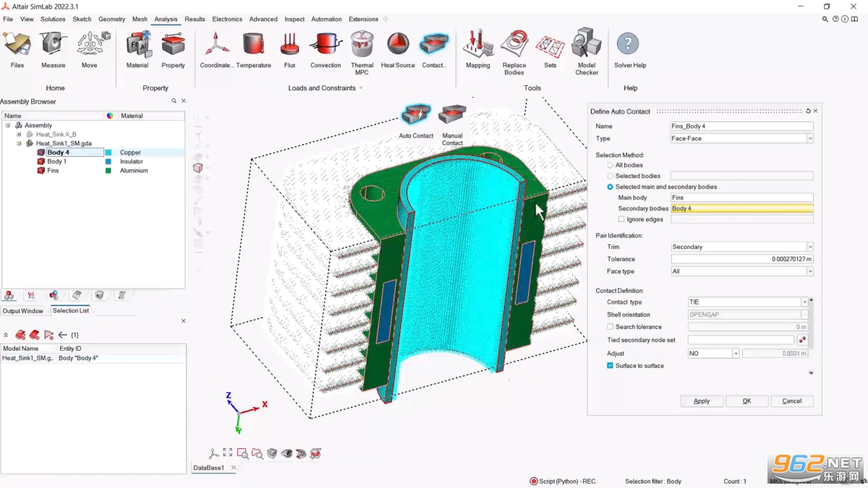Screen dimensions: 868x488
Task: Open the Property tool
Action: coord(173,49)
